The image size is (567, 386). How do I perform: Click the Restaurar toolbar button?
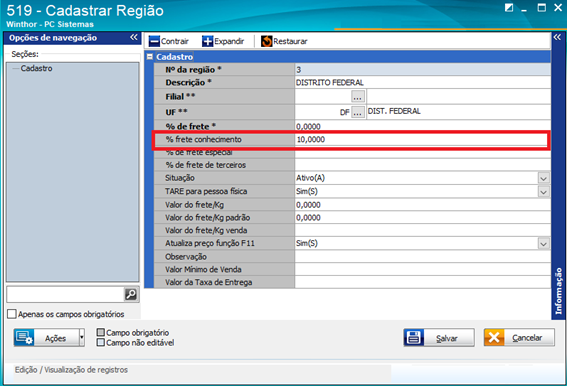pos(284,41)
